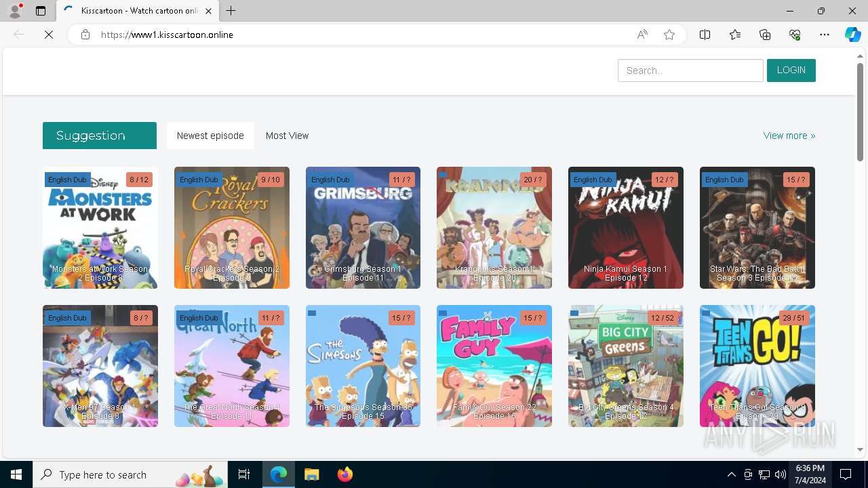This screenshot has height=488, width=868.
Task: Open Big City Greens Season 4 thumbnail
Action: pos(626,366)
